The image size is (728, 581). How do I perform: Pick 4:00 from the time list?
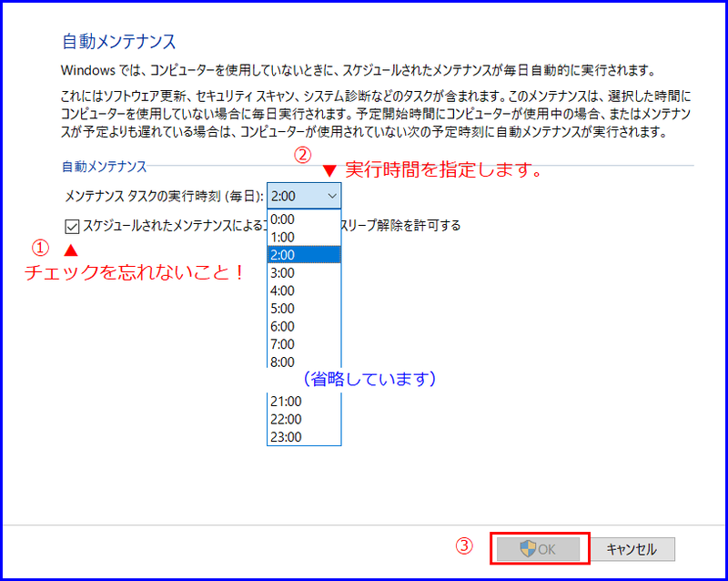(x=304, y=290)
